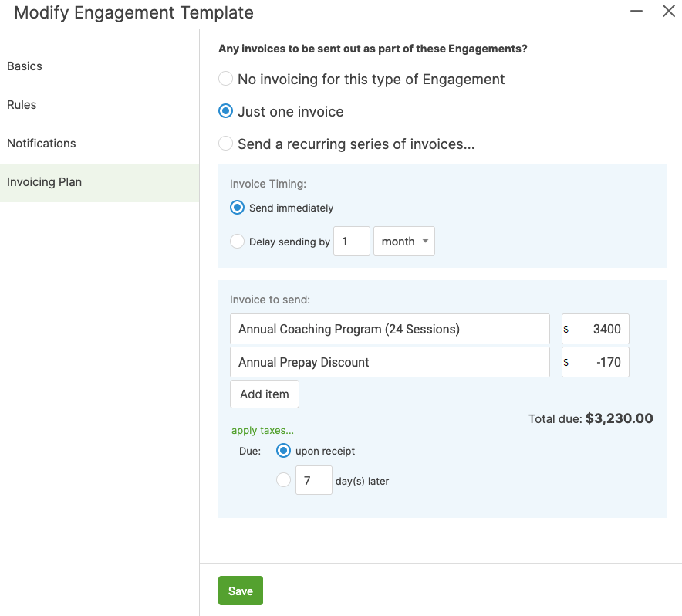This screenshot has width=682, height=616.
Task: Click the 3400 amount field
Action: click(602, 329)
